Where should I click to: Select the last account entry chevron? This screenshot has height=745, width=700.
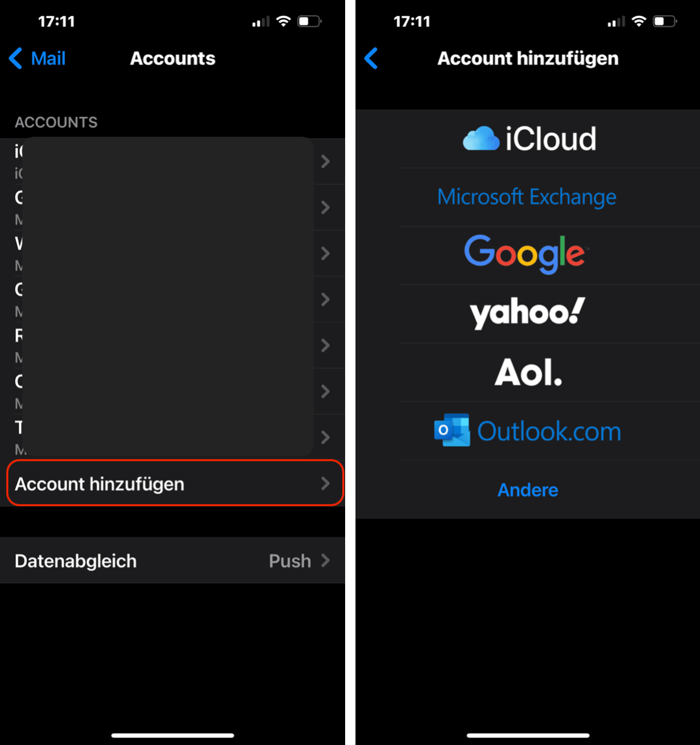point(326,437)
